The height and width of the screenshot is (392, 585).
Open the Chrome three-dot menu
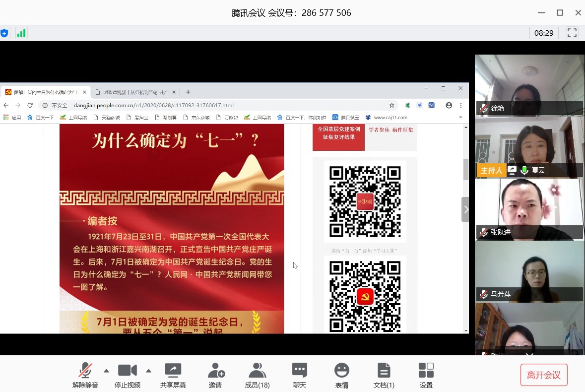(461, 106)
